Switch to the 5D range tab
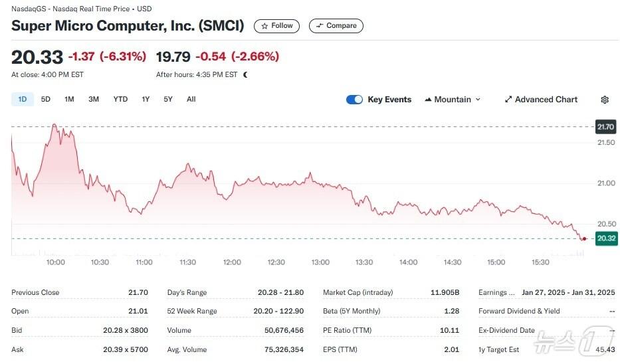 [x=46, y=100]
